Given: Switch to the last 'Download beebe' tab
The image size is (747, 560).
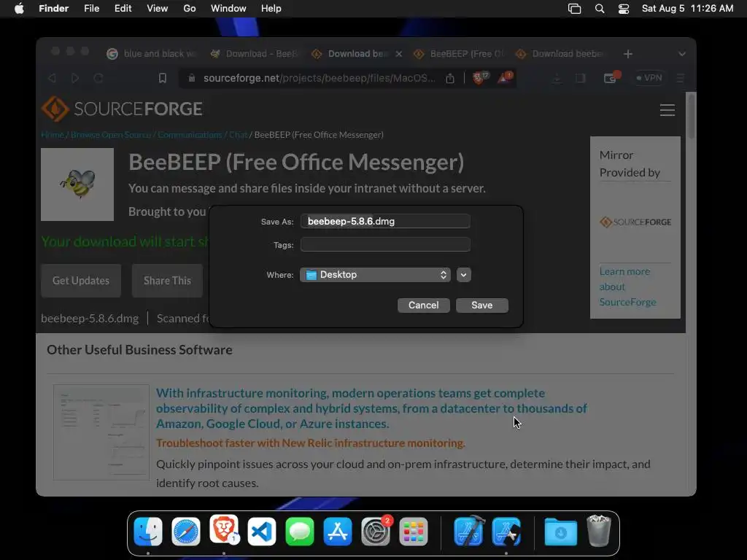Looking at the screenshot, I should click(561, 54).
